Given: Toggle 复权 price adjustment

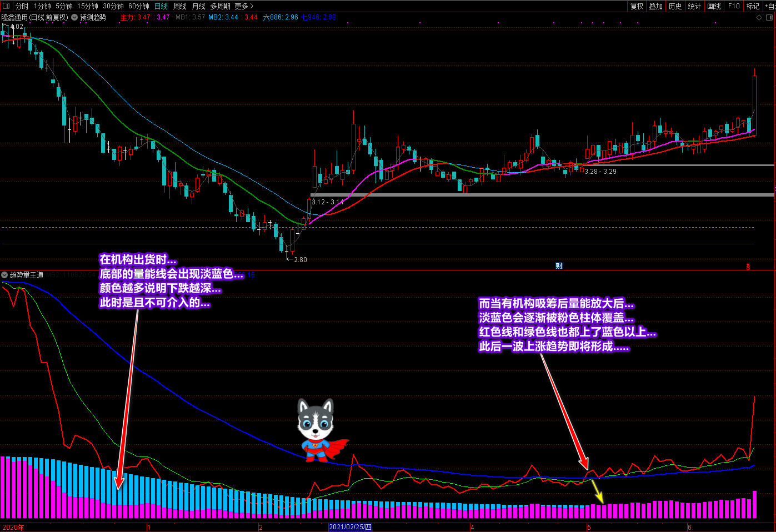Looking at the screenshot, I should (637, 6).
